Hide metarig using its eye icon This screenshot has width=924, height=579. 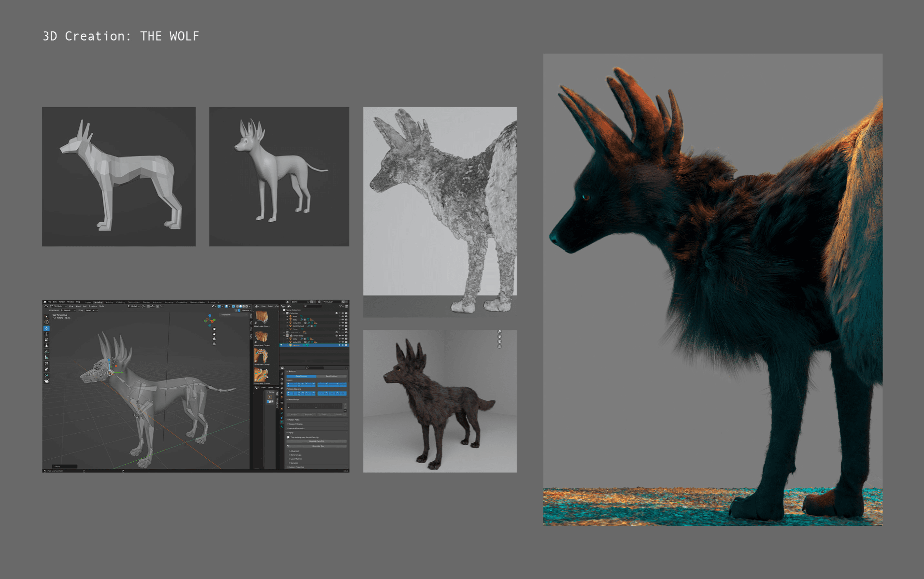click(x=342, y=345)
